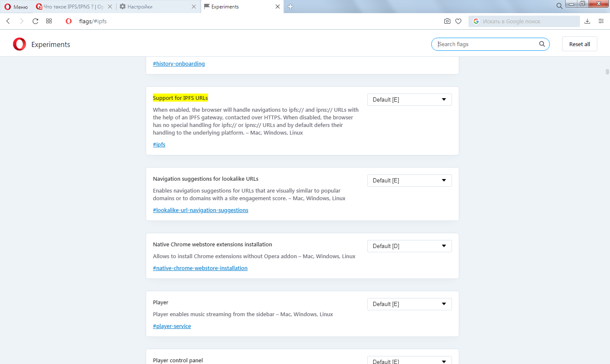Click the highlighted 'Support for IPFS URLs' title
Image resolution: width=610 pixels, height=364 pixels.
[180, 98]
